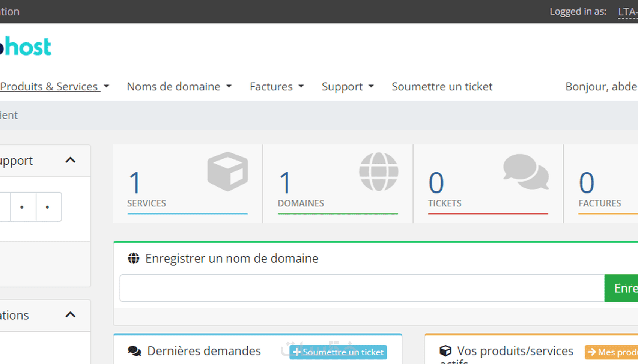
Task: Open the 1 Services statistics tile
Action: tap(188, 184)
